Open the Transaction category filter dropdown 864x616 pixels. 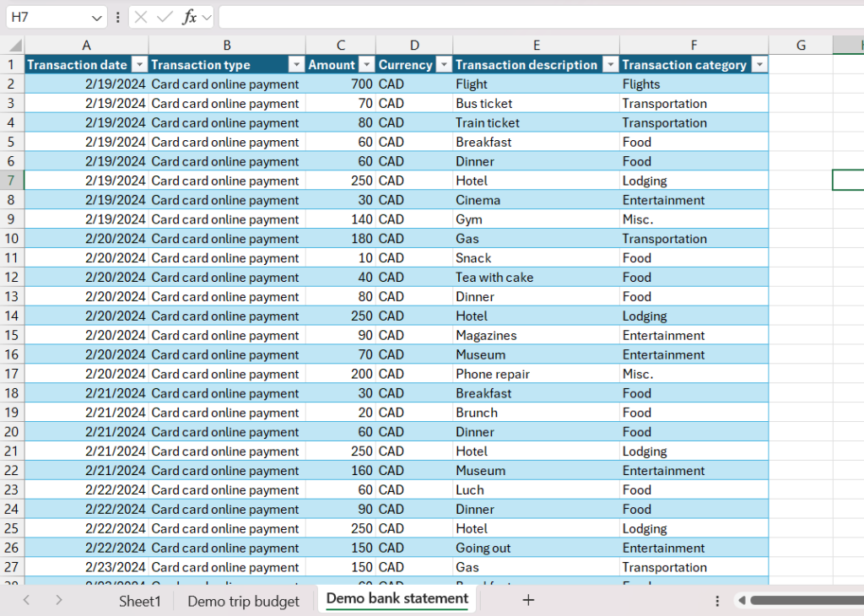[759, 64]
